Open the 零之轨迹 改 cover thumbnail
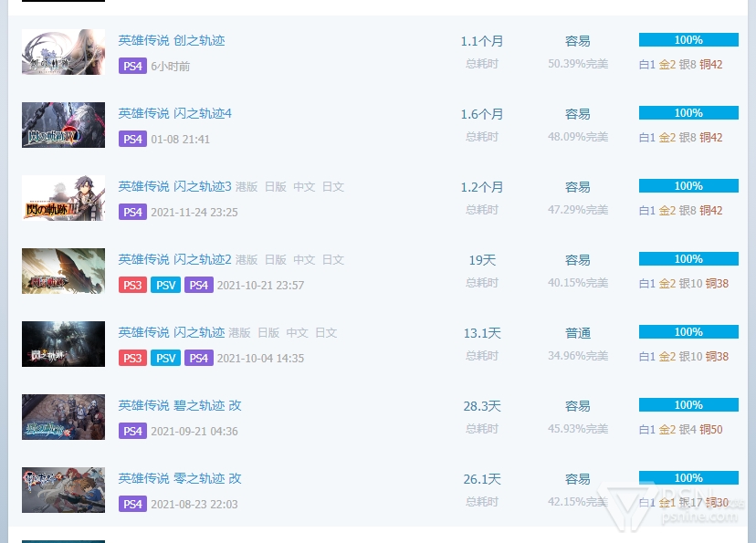The image size is (756, 543). click(x=63, y=490)
